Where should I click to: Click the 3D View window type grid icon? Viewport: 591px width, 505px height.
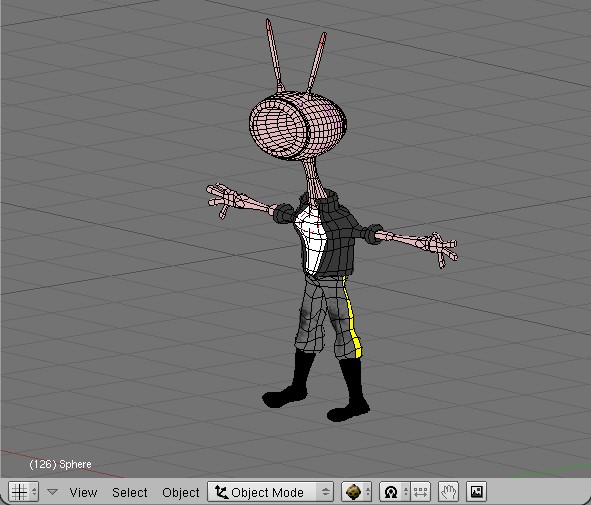[19, 492]
